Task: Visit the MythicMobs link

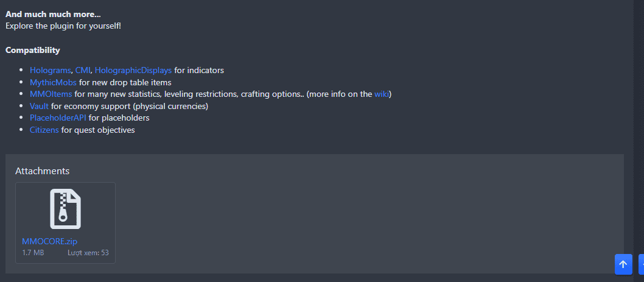Action: pyautogui.click(x=53, y=82)
